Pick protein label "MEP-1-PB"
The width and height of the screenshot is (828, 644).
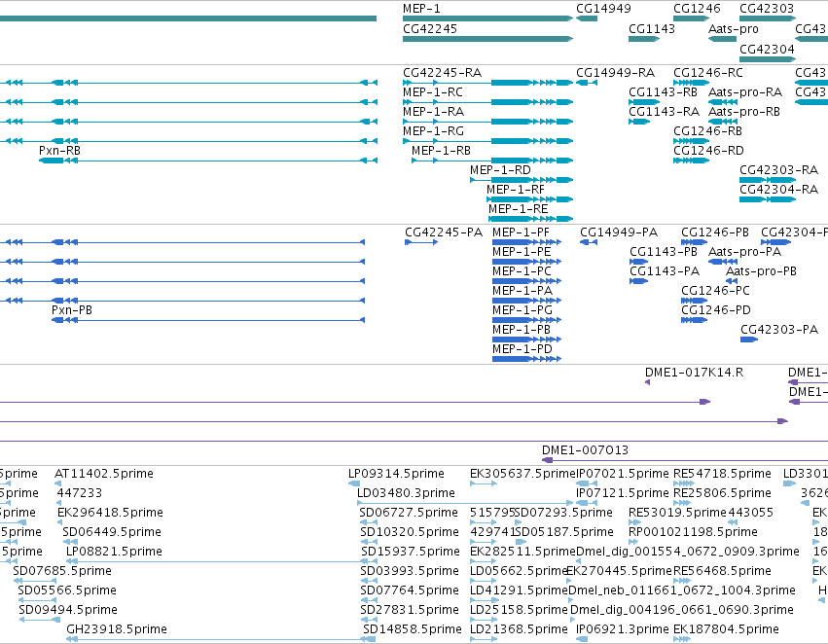pos(522,331)
